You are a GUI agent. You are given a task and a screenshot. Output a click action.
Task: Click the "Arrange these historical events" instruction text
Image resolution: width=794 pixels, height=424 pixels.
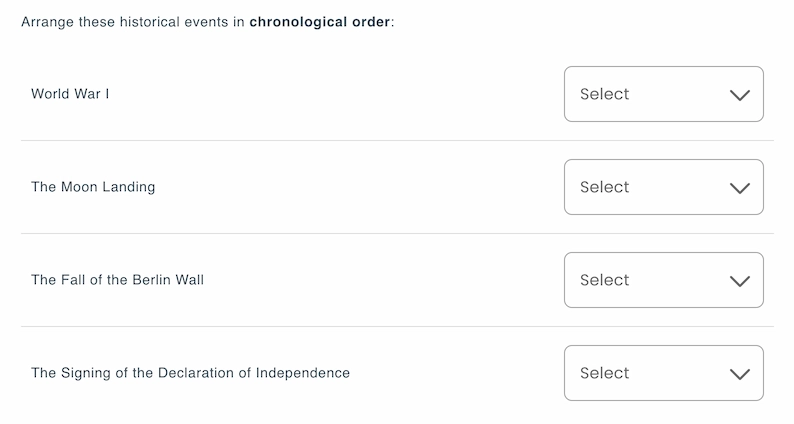pos(120,22)
